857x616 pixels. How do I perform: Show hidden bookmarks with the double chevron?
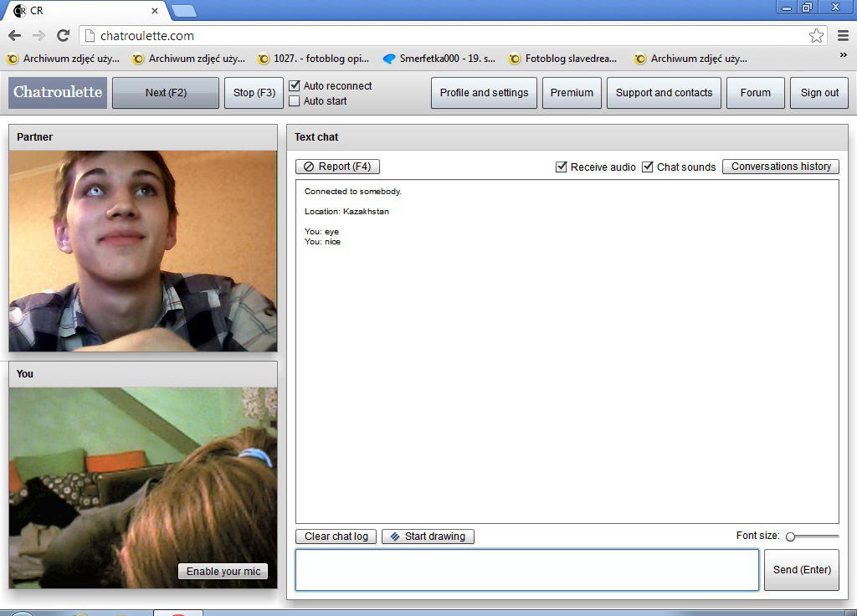(844, 54)
